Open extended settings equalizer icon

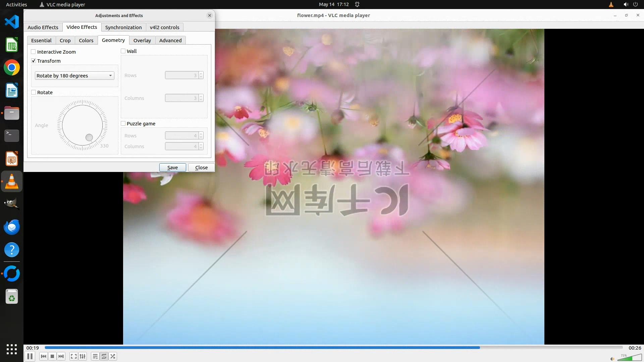[83, 356]
